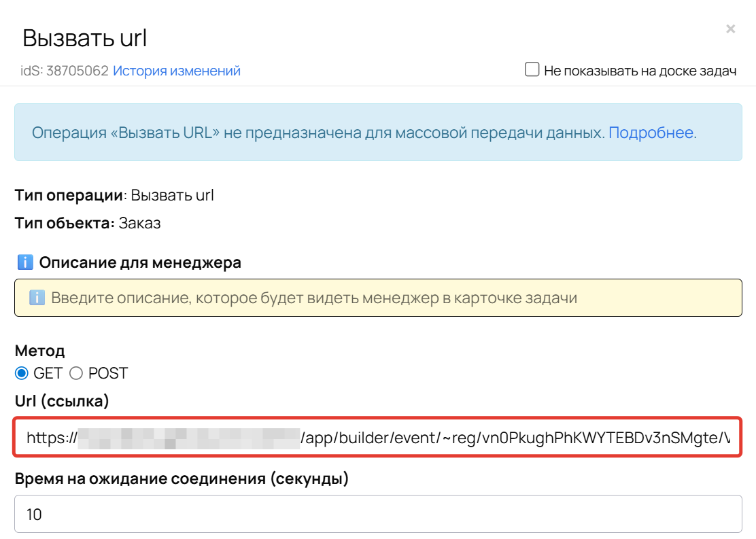Click Время на ожидание соединения label
The image size is (756, 539).
tap(182, 479)
